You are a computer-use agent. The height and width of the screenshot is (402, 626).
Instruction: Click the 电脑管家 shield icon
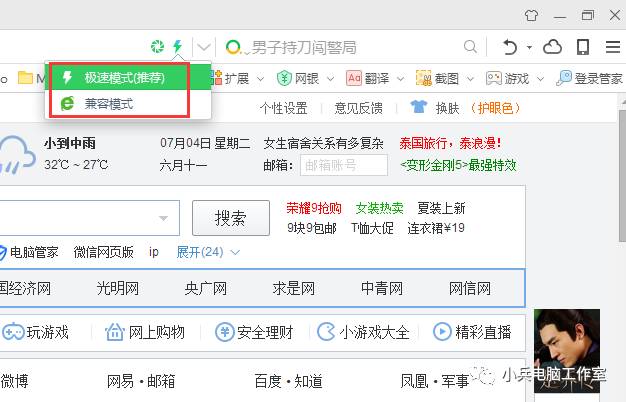click(x=3, y=253)
